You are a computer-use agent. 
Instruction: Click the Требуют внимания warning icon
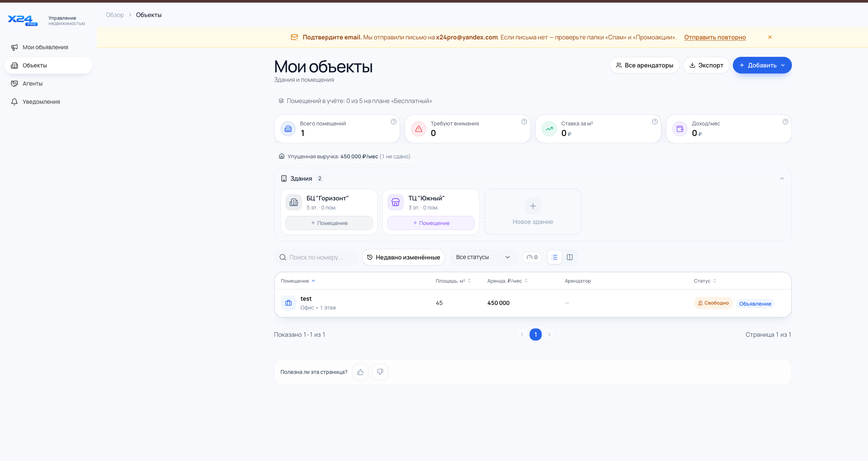tap(419, 129)
